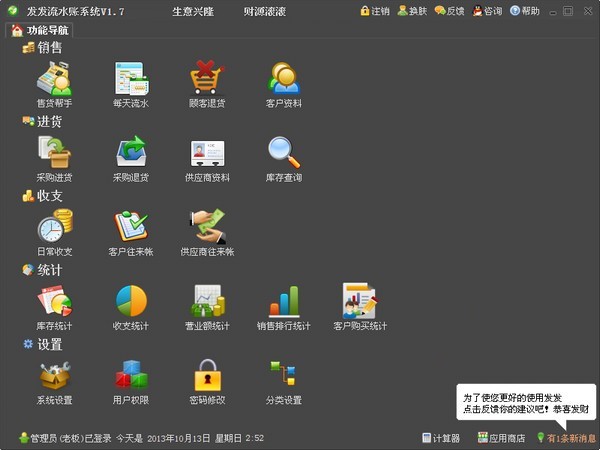
Task: Open 收支统计 pie chart report
Action: 131,301
